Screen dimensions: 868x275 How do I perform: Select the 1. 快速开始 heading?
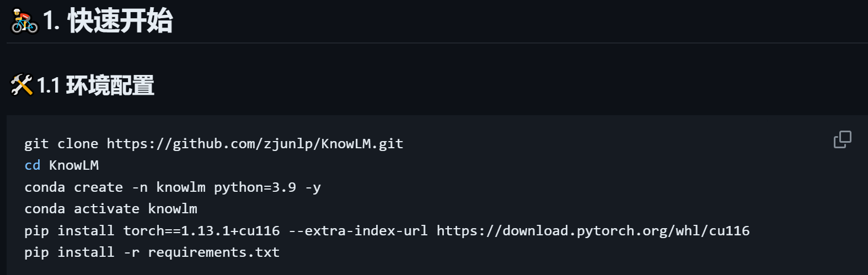tap(108, 21)
